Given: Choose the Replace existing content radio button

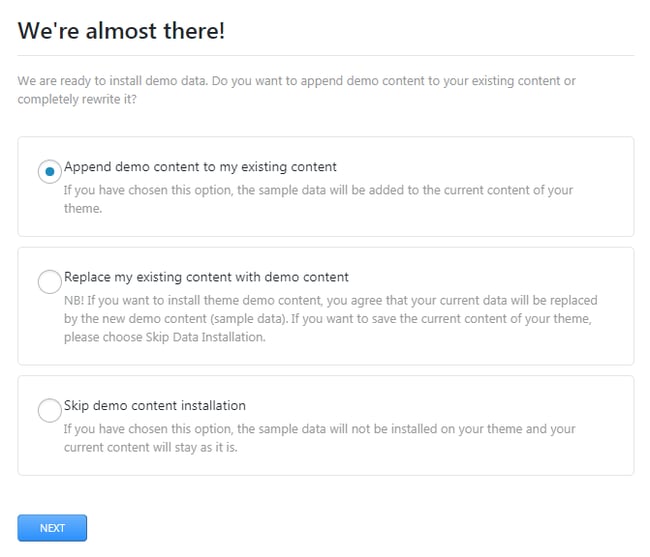Looking at the screenshot, I should pos(49,282).
